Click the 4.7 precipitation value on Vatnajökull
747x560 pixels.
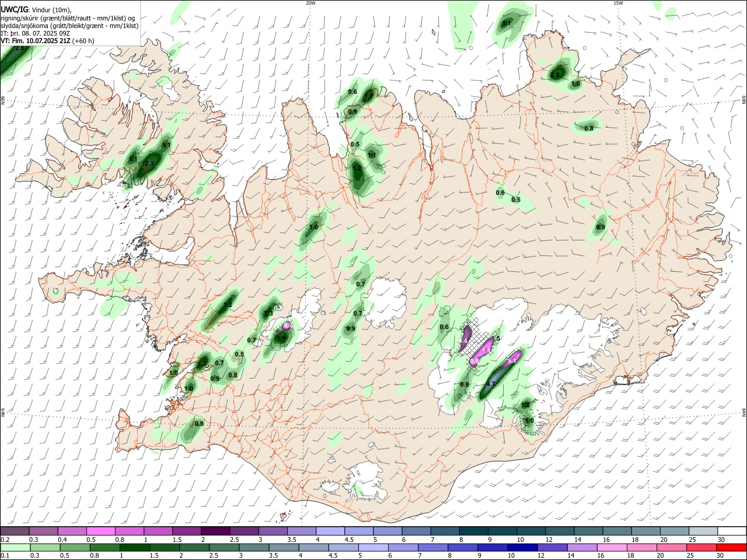click(491, 384)
